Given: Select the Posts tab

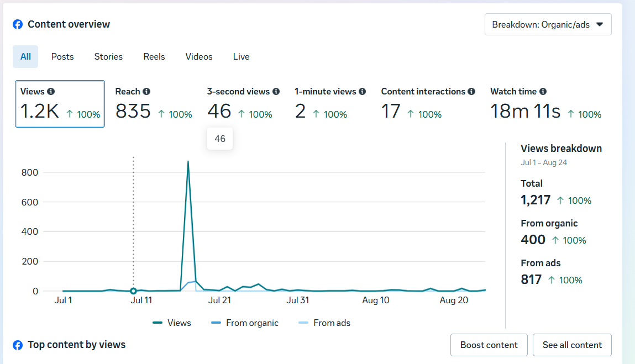Looking at the screenshot, I should point(62,56).
